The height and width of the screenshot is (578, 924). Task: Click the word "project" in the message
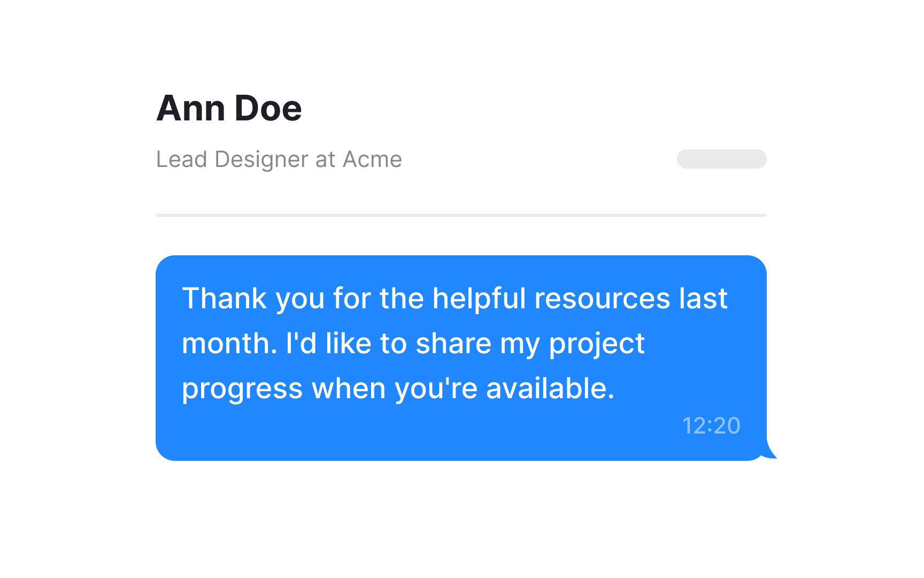click(x=597, y=344)
